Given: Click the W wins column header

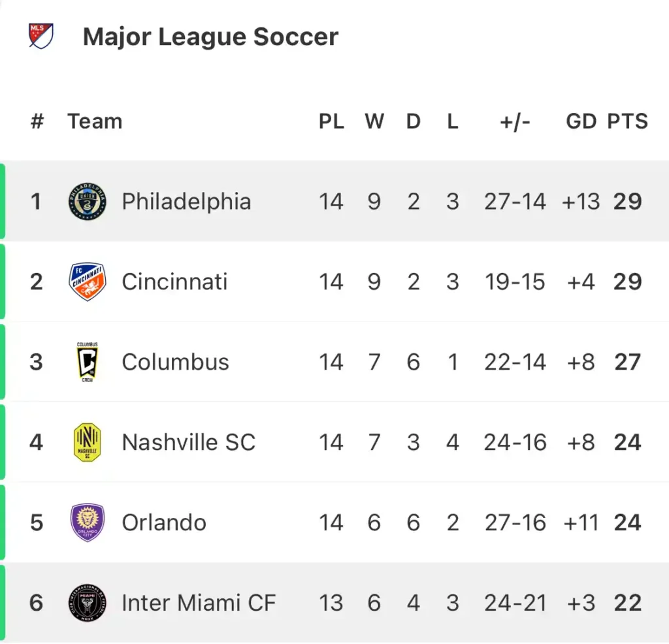Looking at the screenshot, I should pos(374,121).
